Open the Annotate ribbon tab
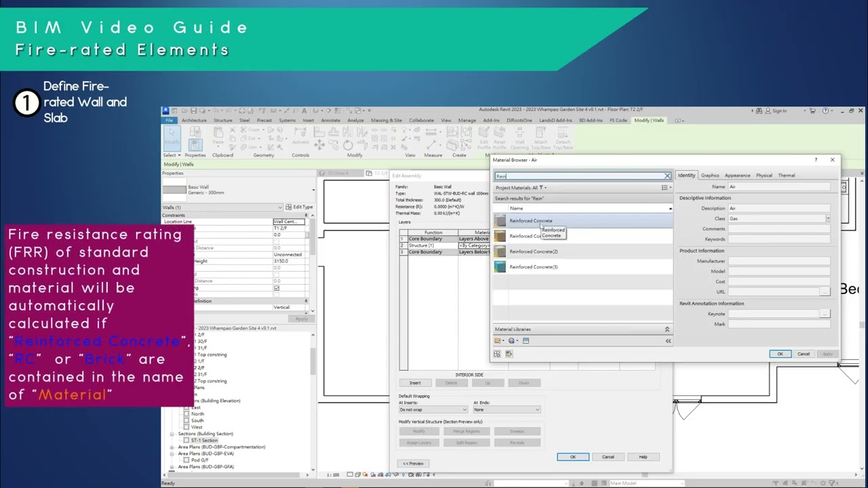 [330, 121]
